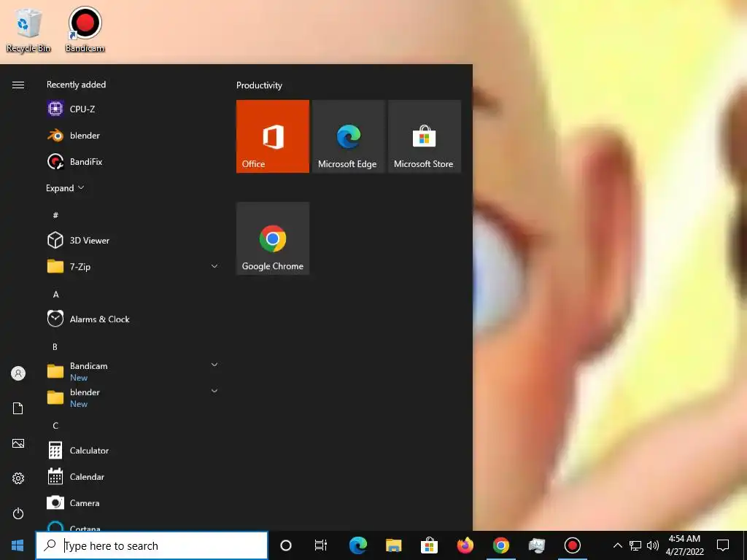Image resolution: width=747 pixels, height=560 pixels.
Task: Open the Office tile
Action: coord(273,136)
